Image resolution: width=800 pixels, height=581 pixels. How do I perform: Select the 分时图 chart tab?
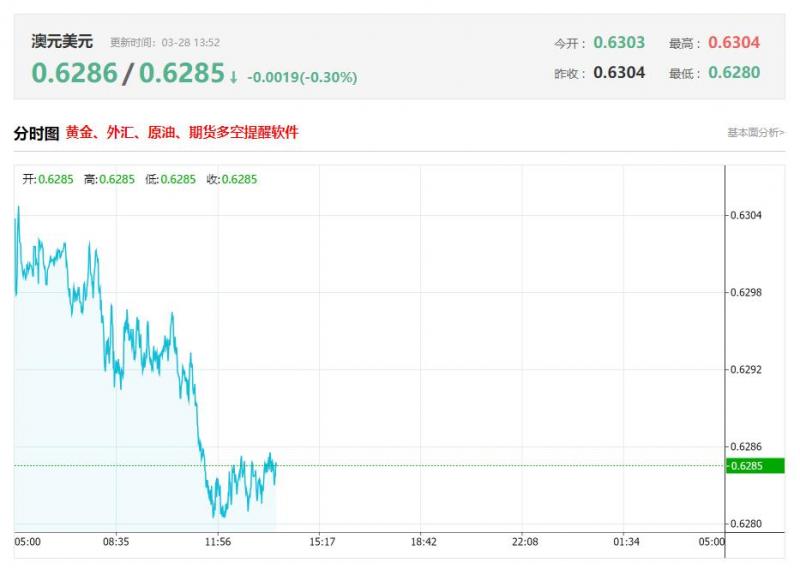point(36,133)
